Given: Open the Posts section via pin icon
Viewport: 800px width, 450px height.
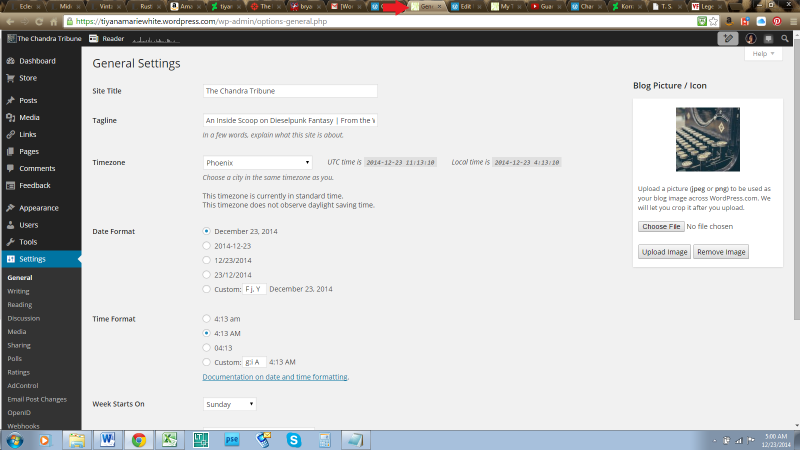Looking at the screenshot, I should pyautogui.click(x=10, y=101).
